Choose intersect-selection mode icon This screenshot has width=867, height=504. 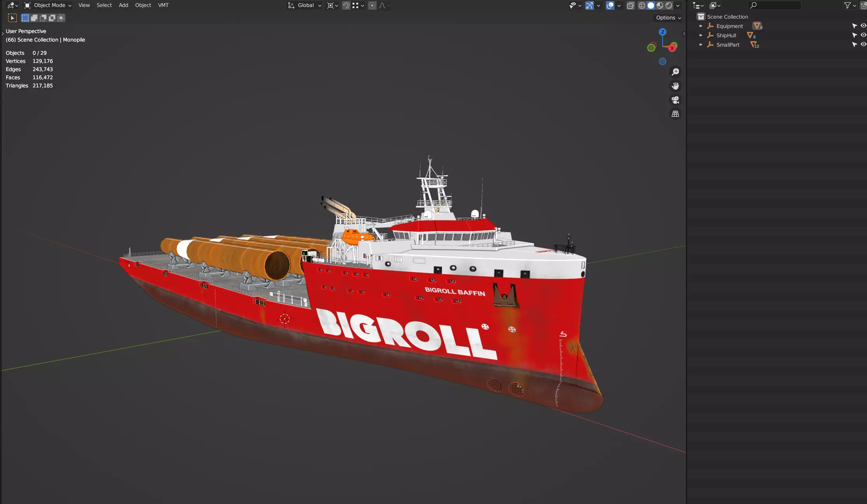pyautogui.click(x=61, y=18)
